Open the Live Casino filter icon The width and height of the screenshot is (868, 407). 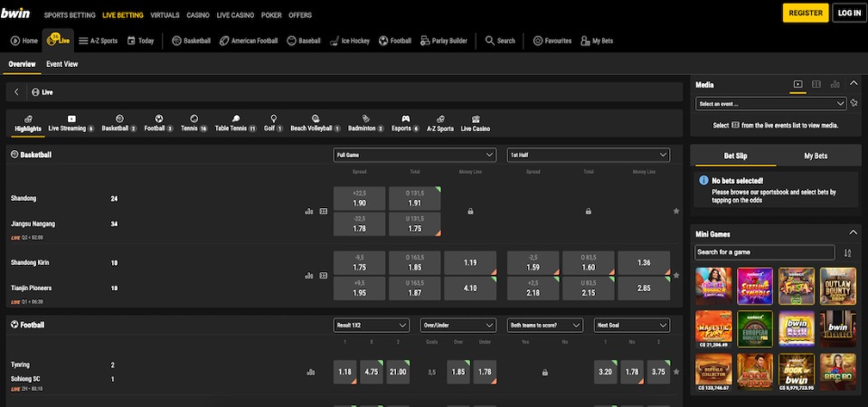(x=476, y=118)
